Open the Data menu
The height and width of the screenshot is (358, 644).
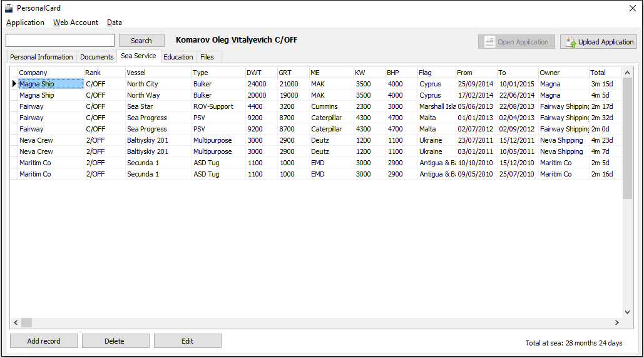[114, 23]
